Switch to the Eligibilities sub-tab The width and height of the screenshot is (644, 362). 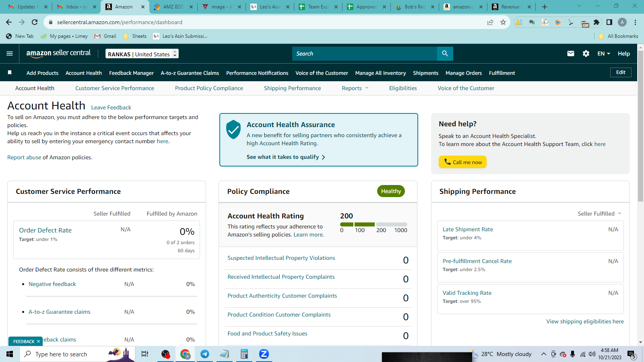[403, 88]
